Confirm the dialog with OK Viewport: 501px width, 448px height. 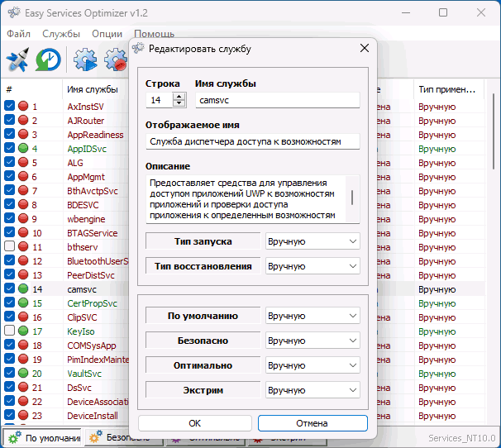coord(195,423)
